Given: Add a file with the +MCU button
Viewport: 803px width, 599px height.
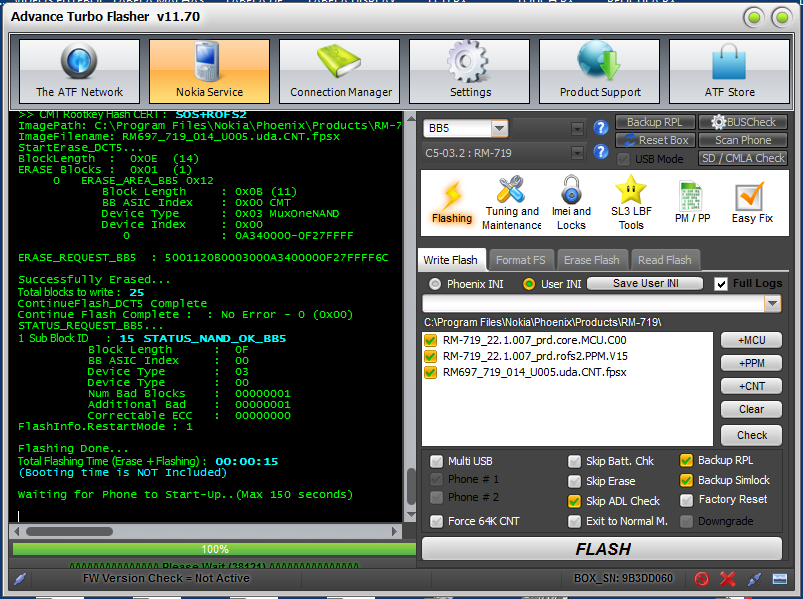Looking at the screenshot, I should point(751,340).
